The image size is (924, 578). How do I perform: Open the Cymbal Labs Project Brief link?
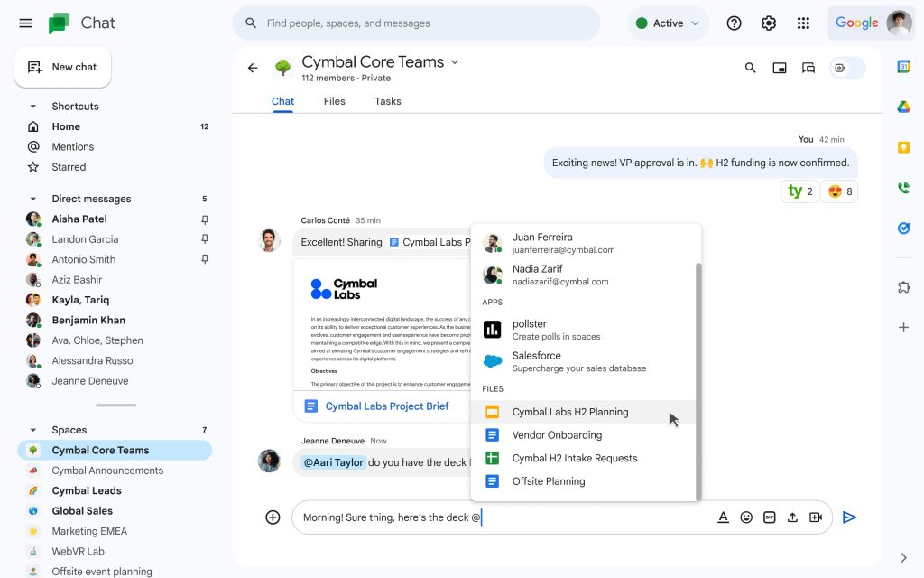[x=386, y=406]
